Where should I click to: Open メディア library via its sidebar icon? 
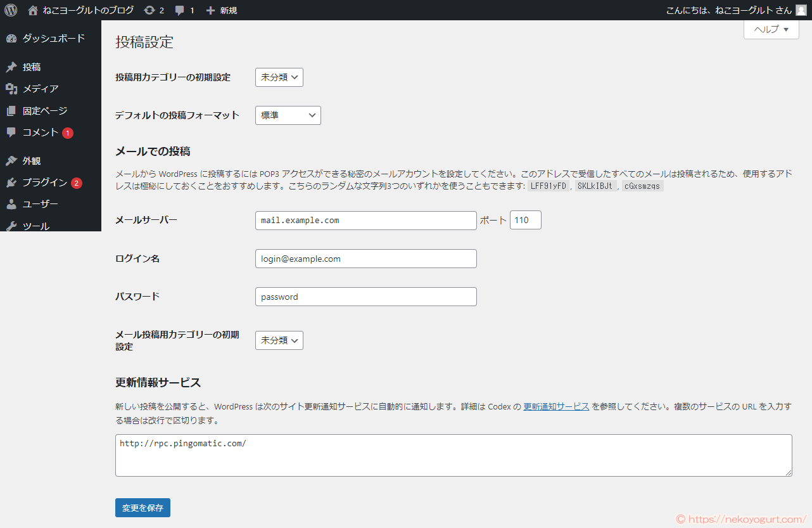[11, 89]
